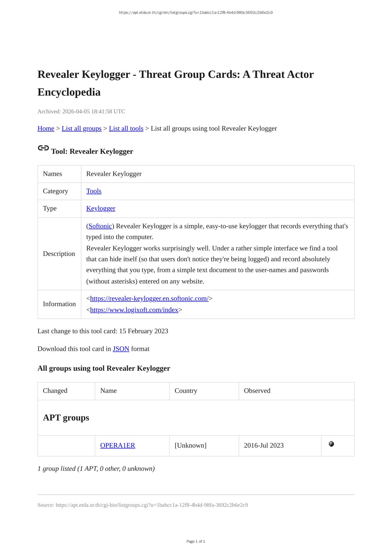Open List all tools breadcrumb link
The height and width of the screenshot is (554, 392).
point(126,128)
